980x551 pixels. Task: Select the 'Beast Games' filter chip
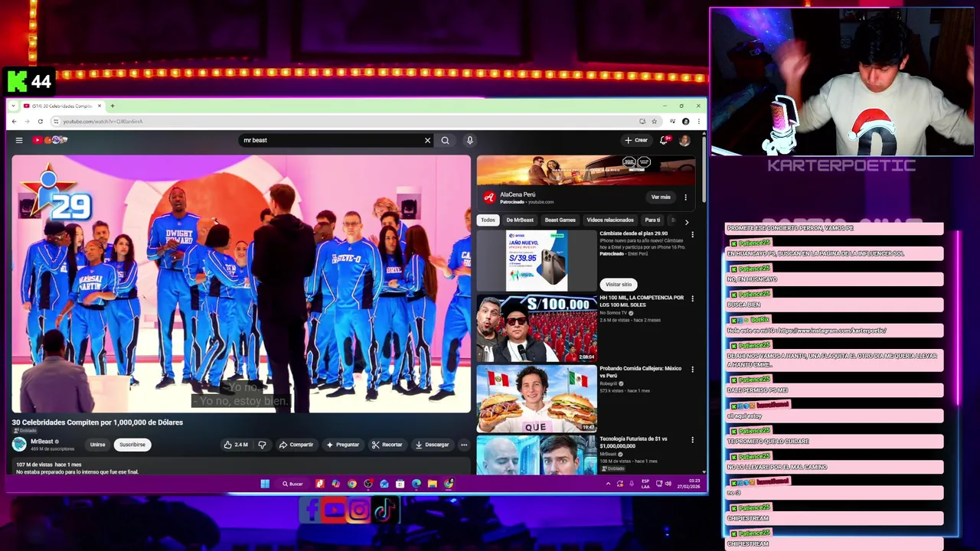click(560, 220)
